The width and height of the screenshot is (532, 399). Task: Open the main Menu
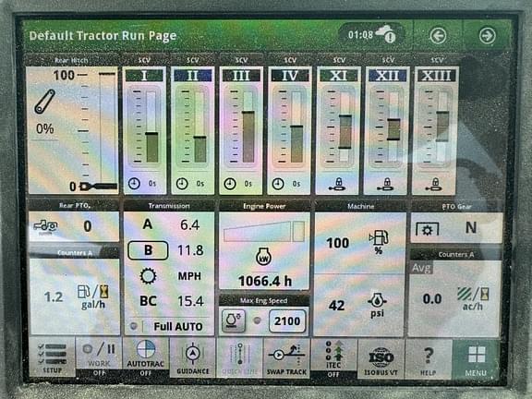click(x=476, y=359)
